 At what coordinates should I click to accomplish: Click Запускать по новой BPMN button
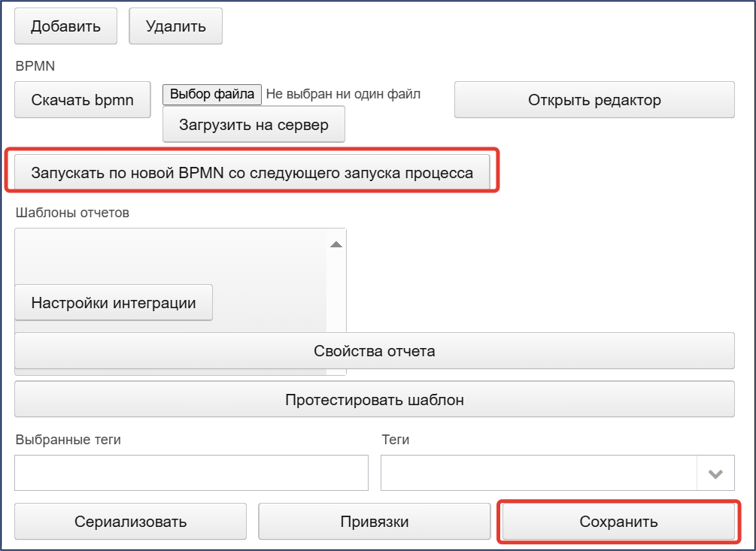(x=252, y=172)
